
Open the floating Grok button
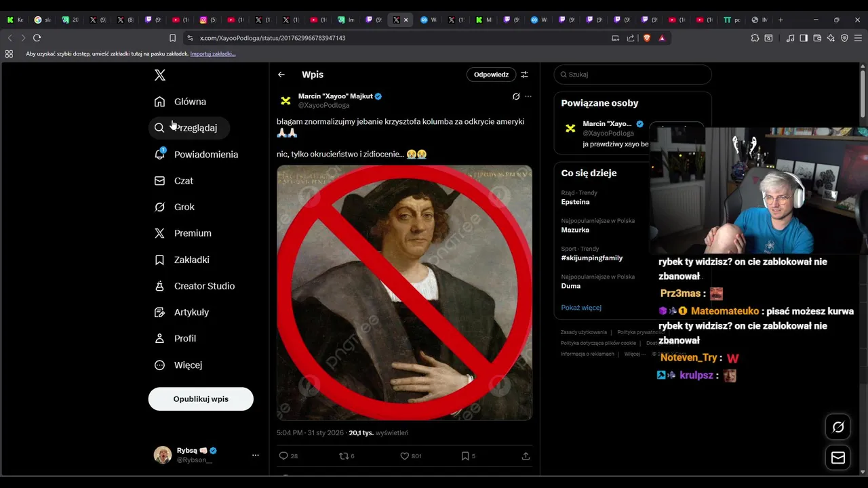(838, 427)
